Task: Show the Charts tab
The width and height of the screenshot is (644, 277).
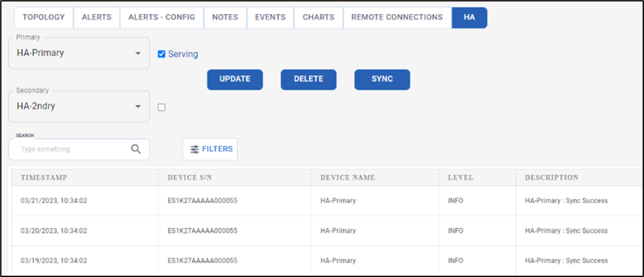Action: coord(318,17)
